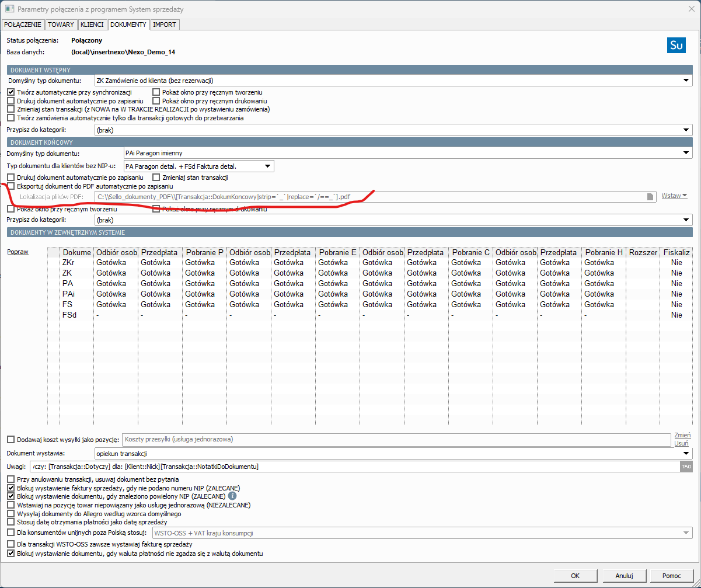The width and height of the screenshot is (701, 588).
Task: Open 'Dokument wystawia' opiekun transakcji dropdown
Action: pyautogui.click(x=686, y=453)
